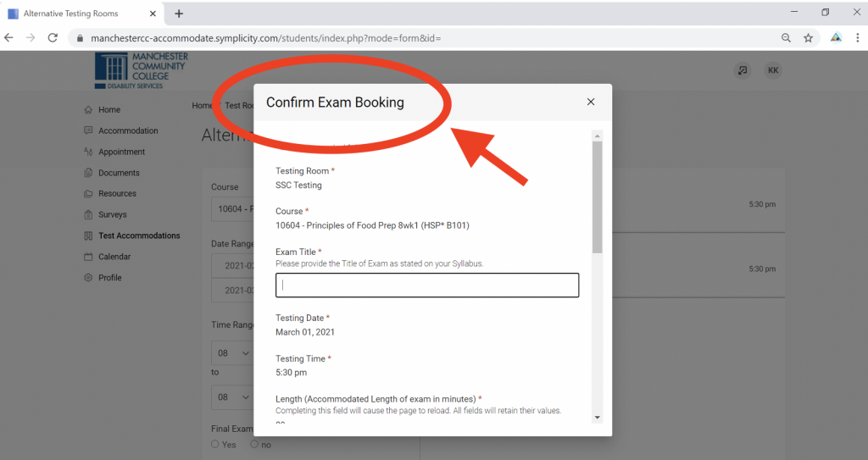
Task: Click the Accommodation sidebar icon
Action: coord(88,130)
